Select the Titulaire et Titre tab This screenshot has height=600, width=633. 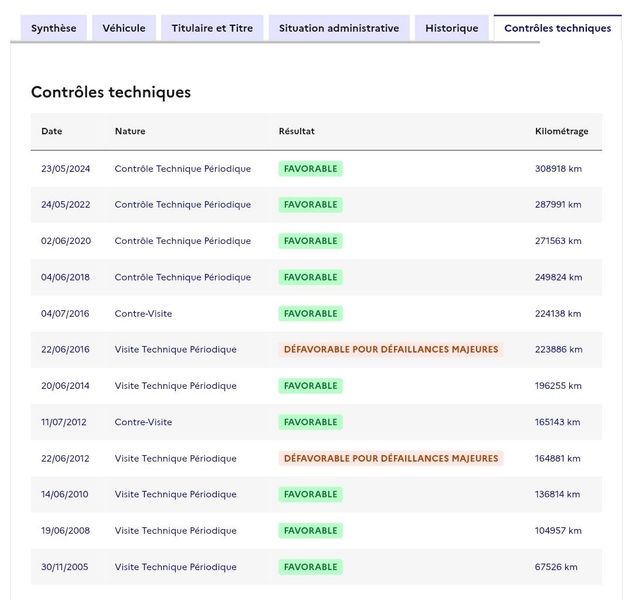pyautogui.click(x=212, y=28)
